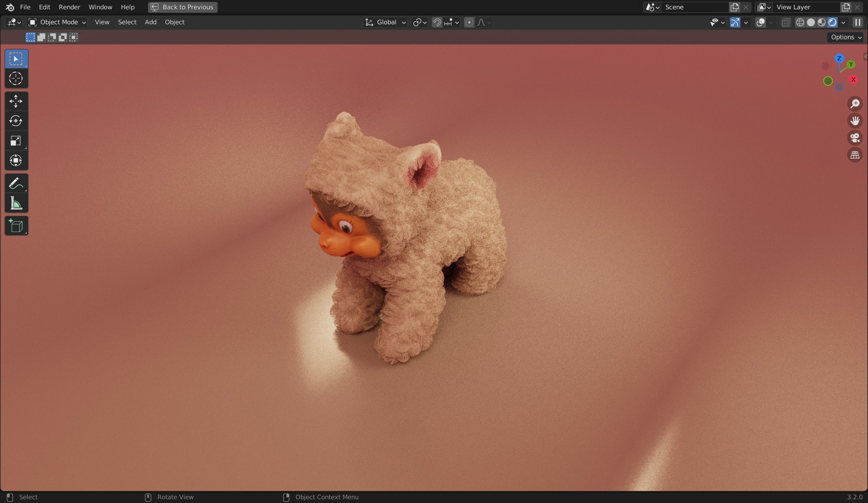Open the viewport Add menu
The width and height of the screenshot is (868, 503).
point(151,22)
